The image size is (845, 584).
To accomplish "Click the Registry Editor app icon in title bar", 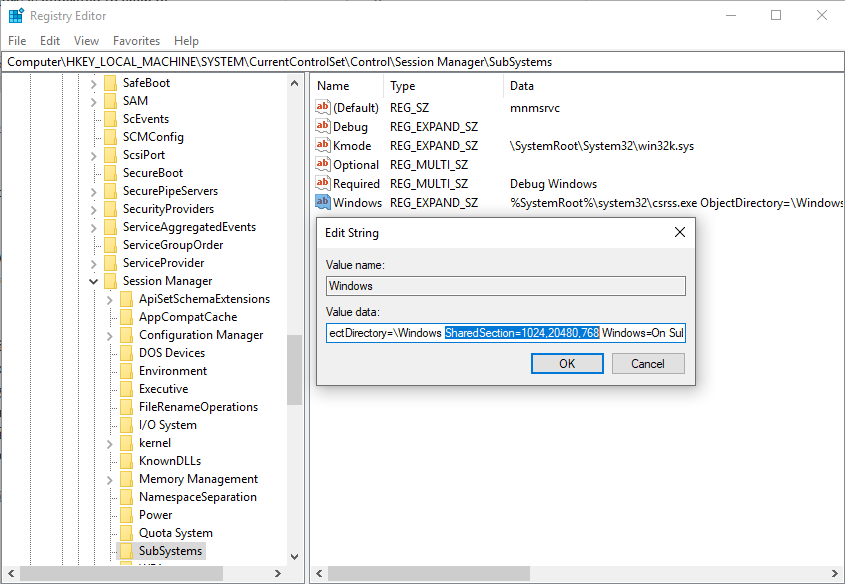I will (16, 16).
